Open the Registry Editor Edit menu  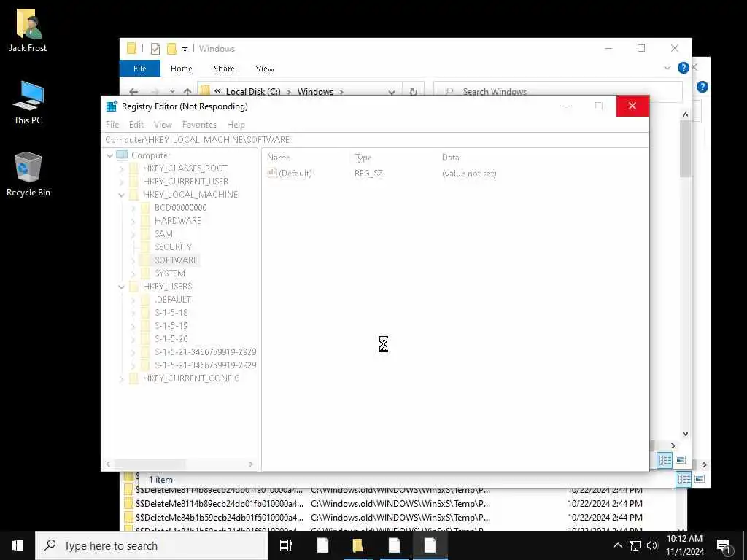pyautogui.click(x=136, y=125)
